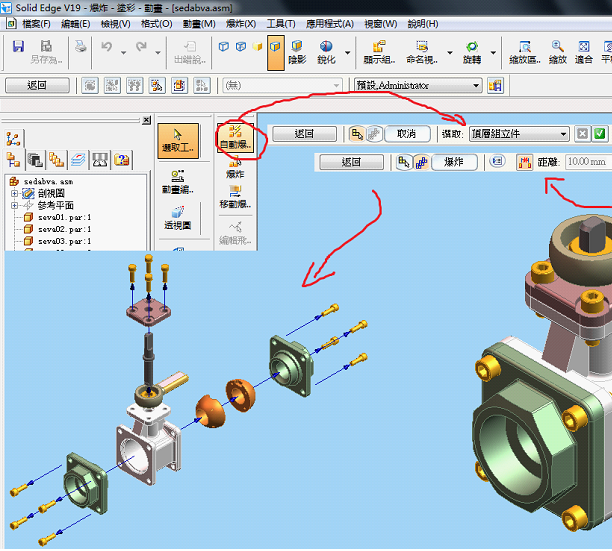Open the 工具(T) menu
Screen dimensions: 612x551
click(x=281, y=24)
